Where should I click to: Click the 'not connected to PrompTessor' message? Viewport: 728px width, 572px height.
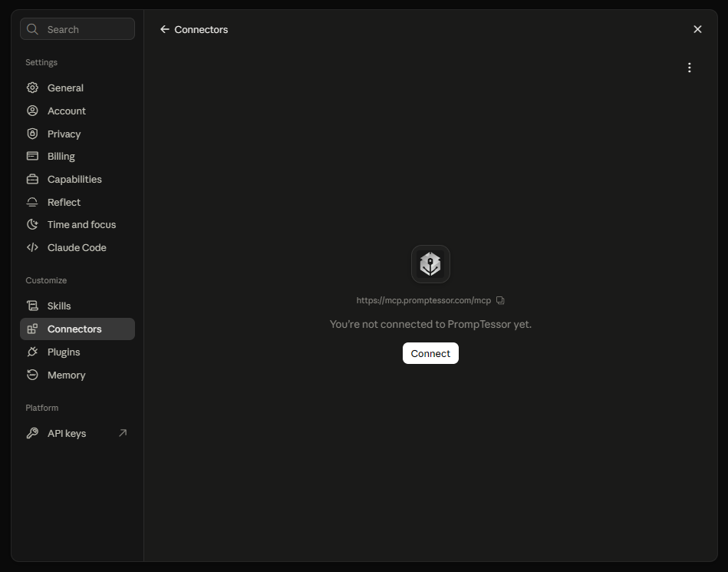point(430,324)
